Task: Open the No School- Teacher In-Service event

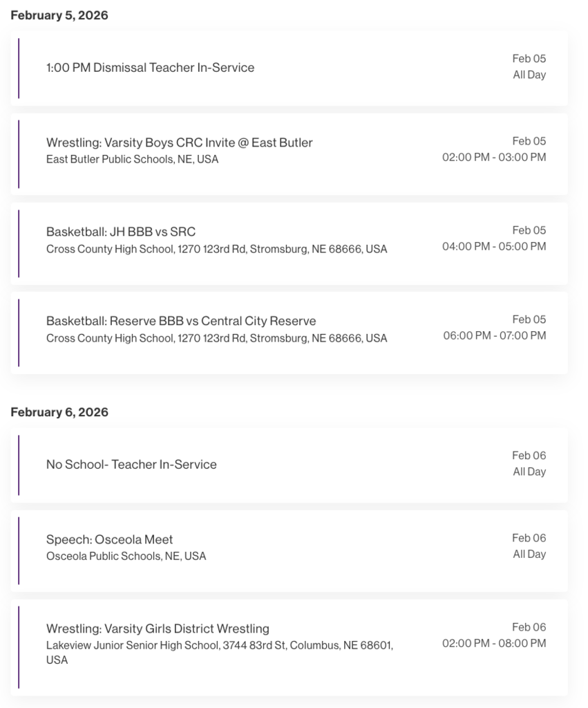Action: coord(131,465)
